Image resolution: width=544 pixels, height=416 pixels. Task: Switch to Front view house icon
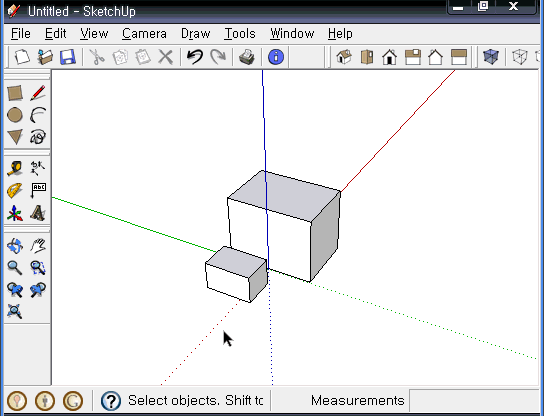coord(390,57)
